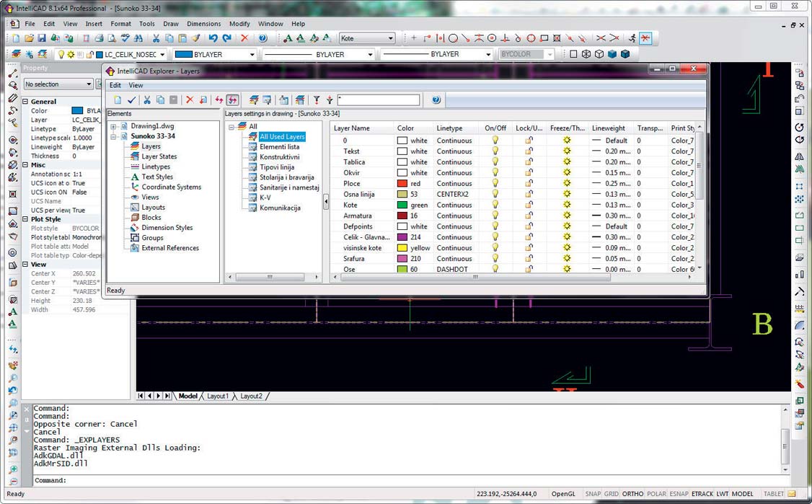Toggle ORTHO in the status bar
Image resolution: width=812 pixels, height=504 pixels.
tap(633, 494)
